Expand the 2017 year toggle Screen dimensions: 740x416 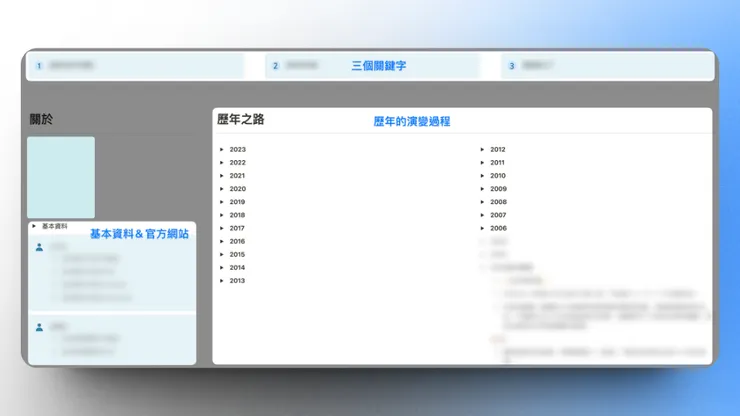tap(222, 228)
